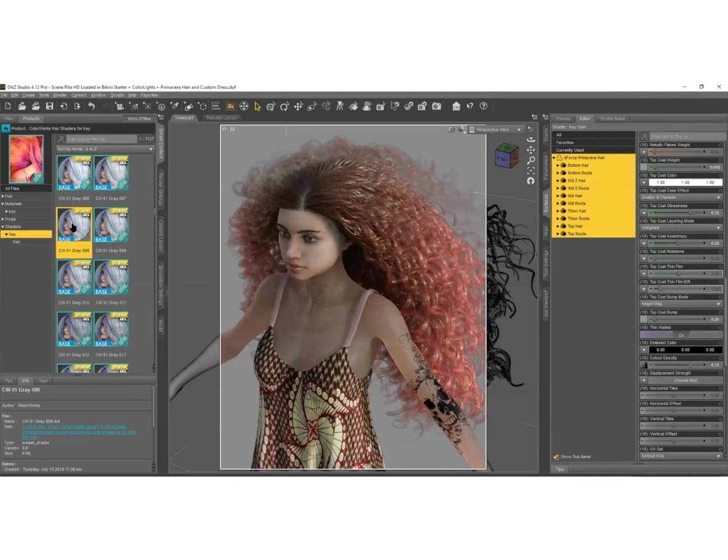Open the Smart Content pane options menu icon

[161, 118]
